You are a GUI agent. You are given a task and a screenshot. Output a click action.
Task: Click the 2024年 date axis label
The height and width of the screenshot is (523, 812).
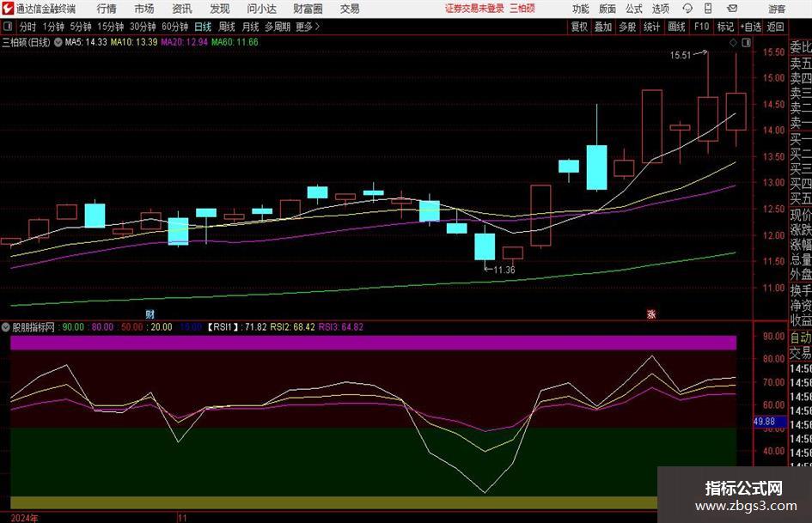pos(24,518)
